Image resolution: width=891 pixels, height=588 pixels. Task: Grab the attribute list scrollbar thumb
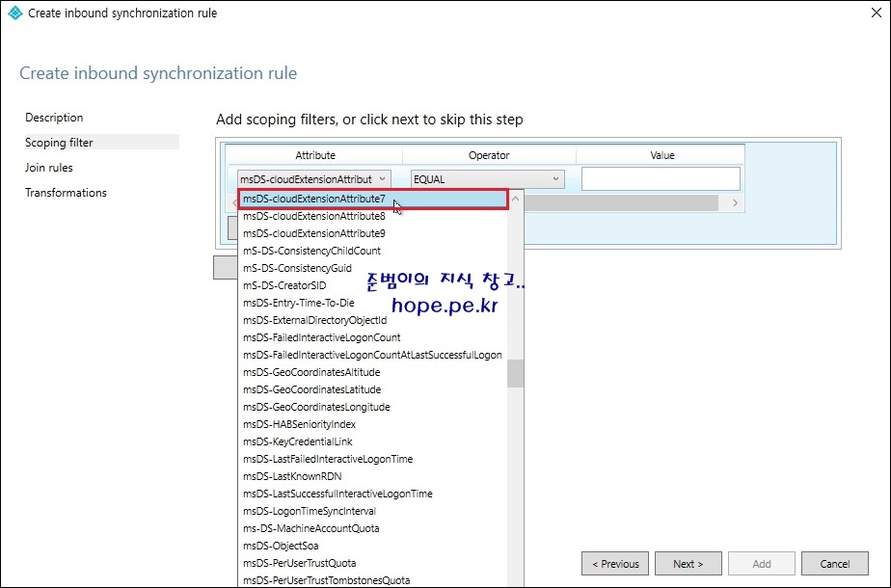click(x=515, y=373)
